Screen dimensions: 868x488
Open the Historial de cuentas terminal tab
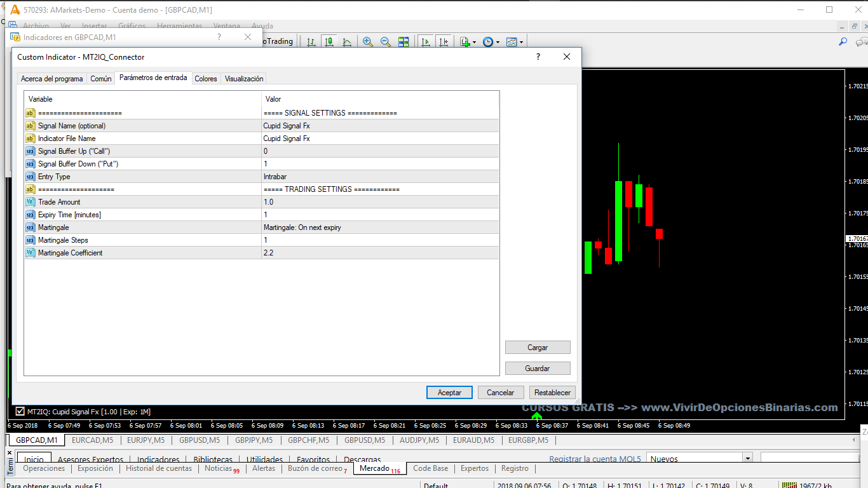159,468
